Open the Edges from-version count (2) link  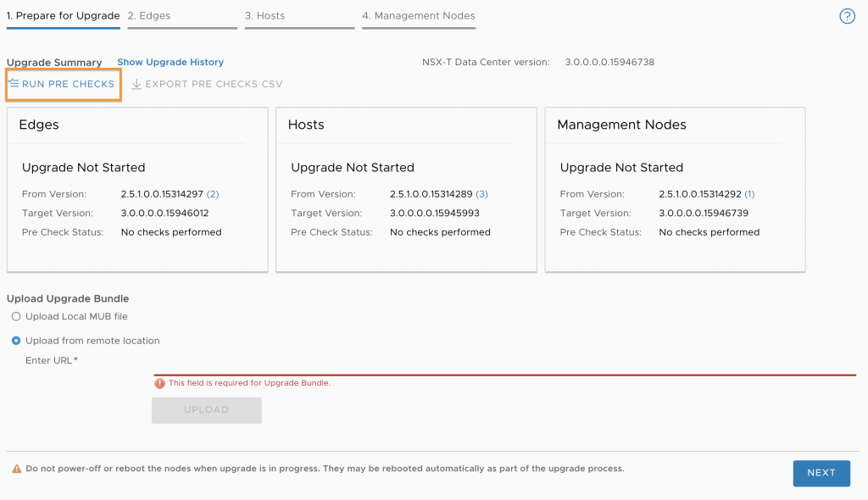tap(213, 194)
